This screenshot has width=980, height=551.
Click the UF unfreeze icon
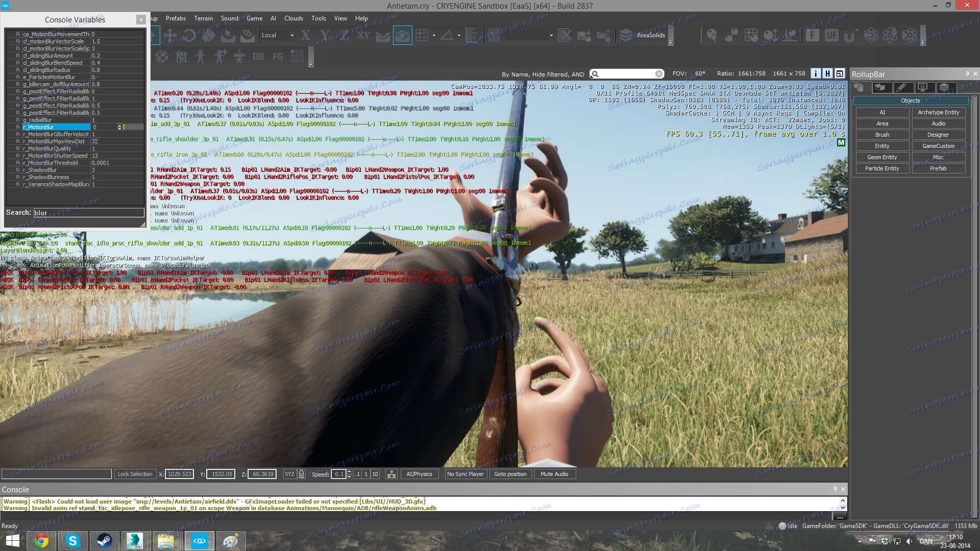pyautogui.click(x=831, y=35)
